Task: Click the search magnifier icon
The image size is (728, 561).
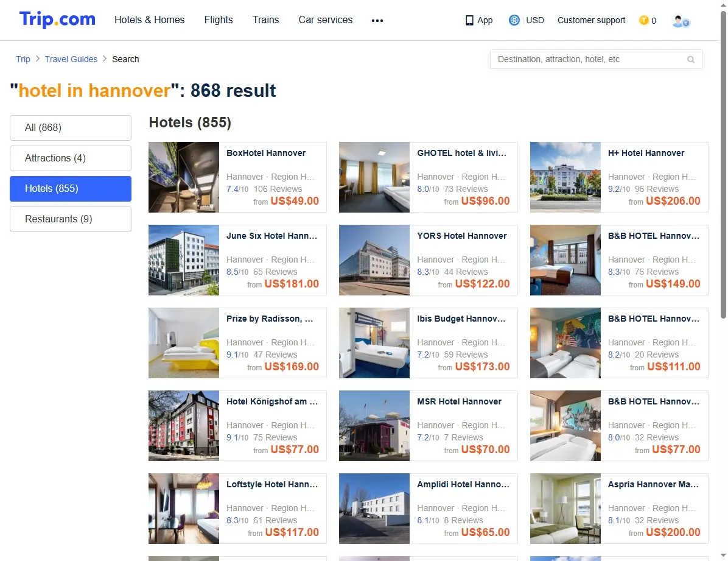Action: (691, 60)
